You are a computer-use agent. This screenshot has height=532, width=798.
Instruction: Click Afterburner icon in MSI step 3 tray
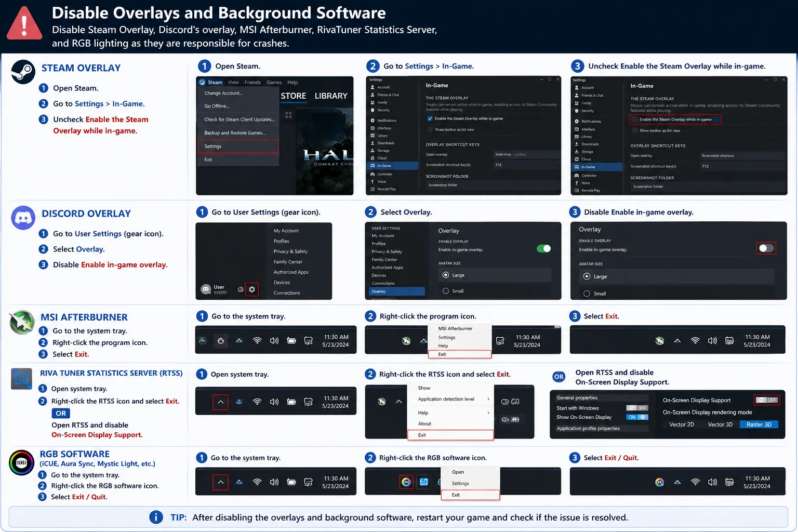[x=659, y=341]
